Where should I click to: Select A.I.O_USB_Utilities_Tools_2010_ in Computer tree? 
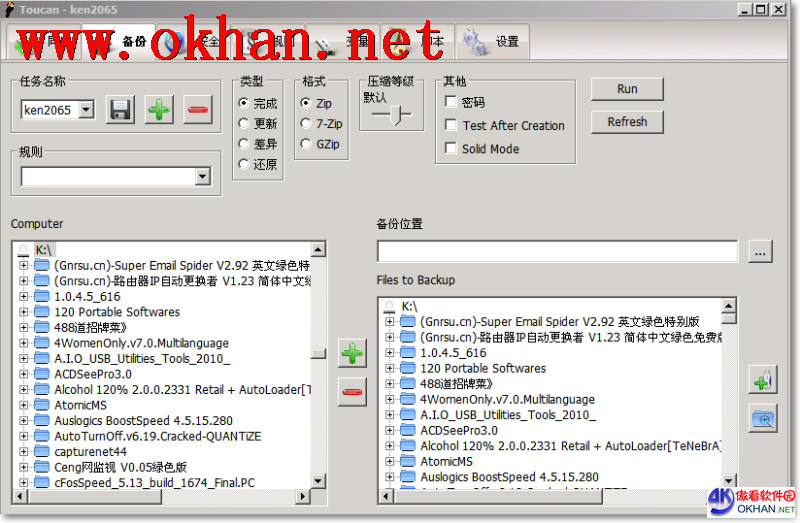142,359
